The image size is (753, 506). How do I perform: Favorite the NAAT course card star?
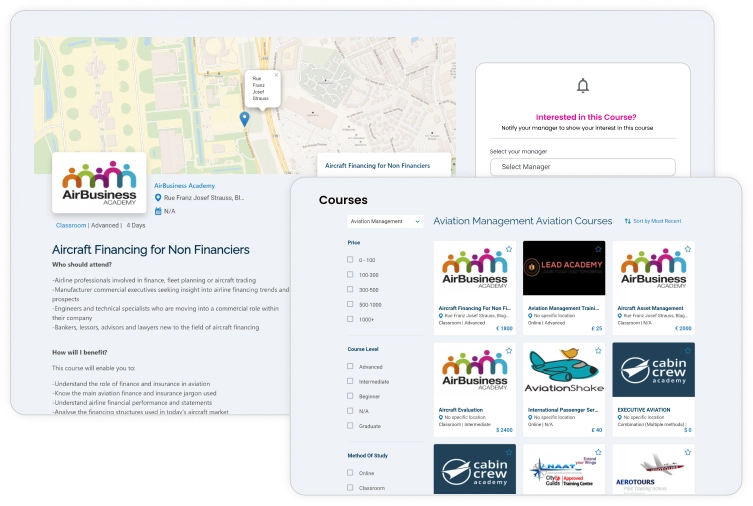coord(598,452)
